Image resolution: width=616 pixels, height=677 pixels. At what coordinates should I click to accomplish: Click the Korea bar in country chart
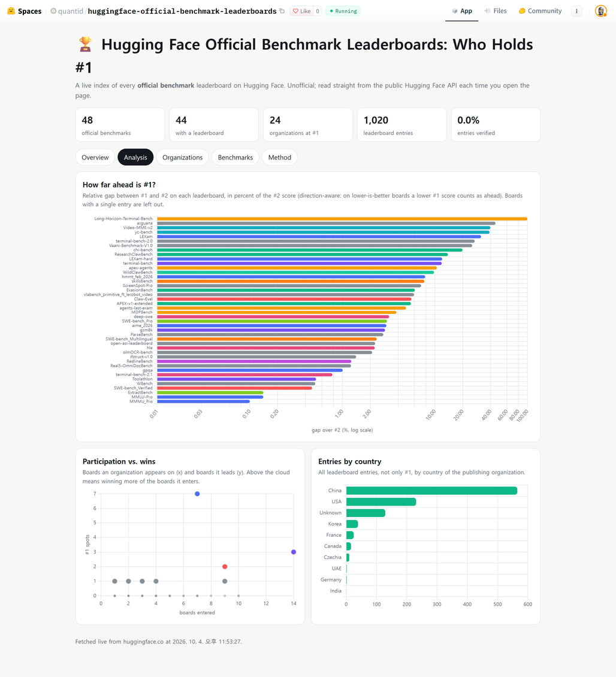point(352,524)
